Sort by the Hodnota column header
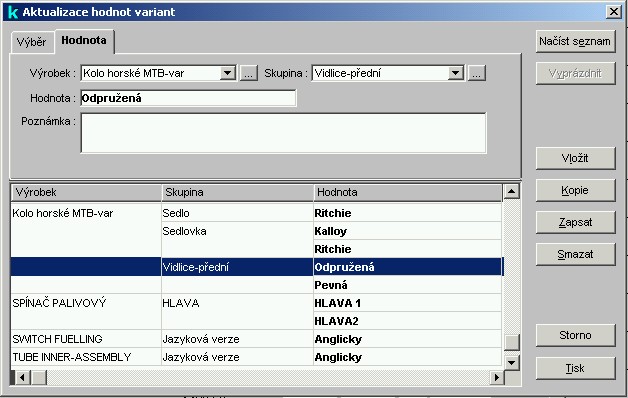628x398 pixels. tap(407, 193)
